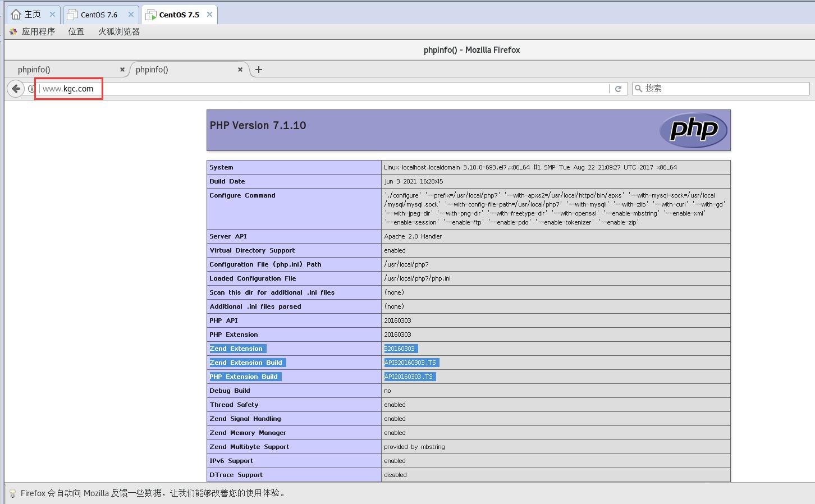815x504 pixels.
Task: Close the second phpinfo() browser tab
Action: pos(240,70)
